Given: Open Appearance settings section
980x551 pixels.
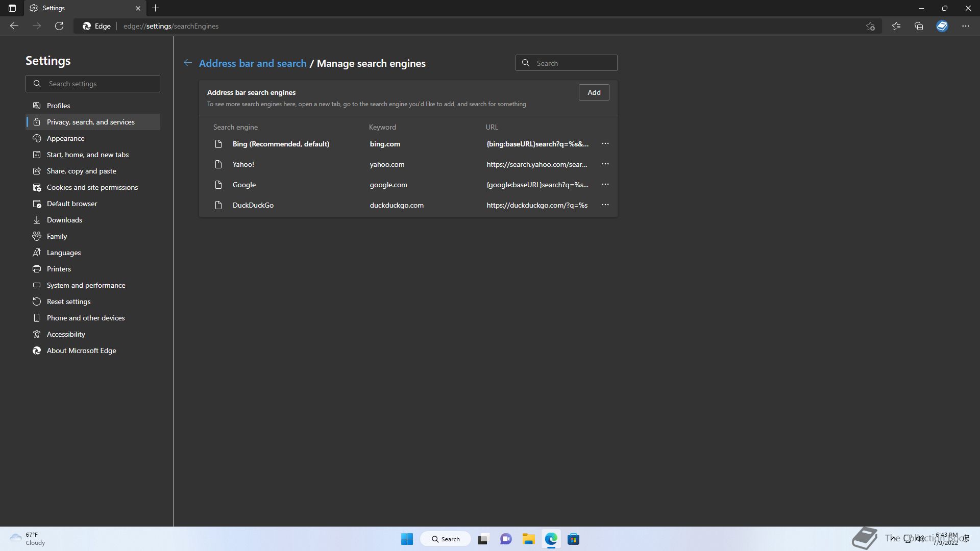Looking at the screenshot, I should point(93,138).
